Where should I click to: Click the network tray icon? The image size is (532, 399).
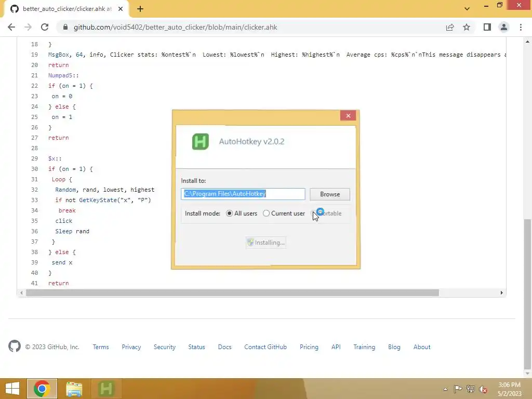[x=471, y=389]
